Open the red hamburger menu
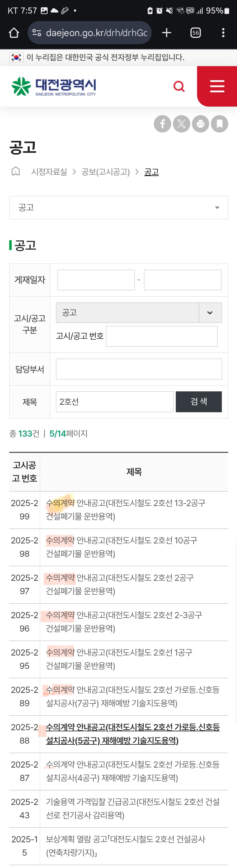 click(217, 86)
